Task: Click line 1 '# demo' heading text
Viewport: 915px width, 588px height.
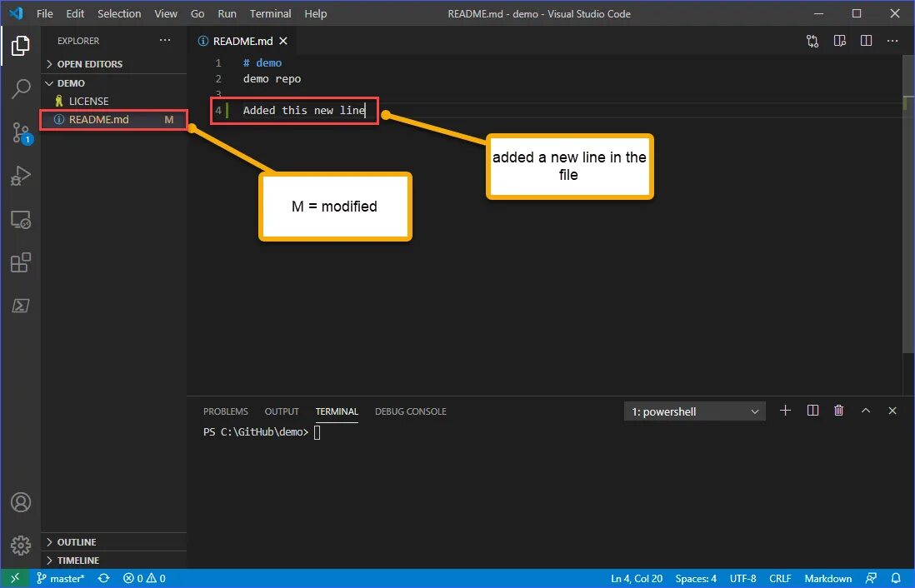Action: click(262, 63)
